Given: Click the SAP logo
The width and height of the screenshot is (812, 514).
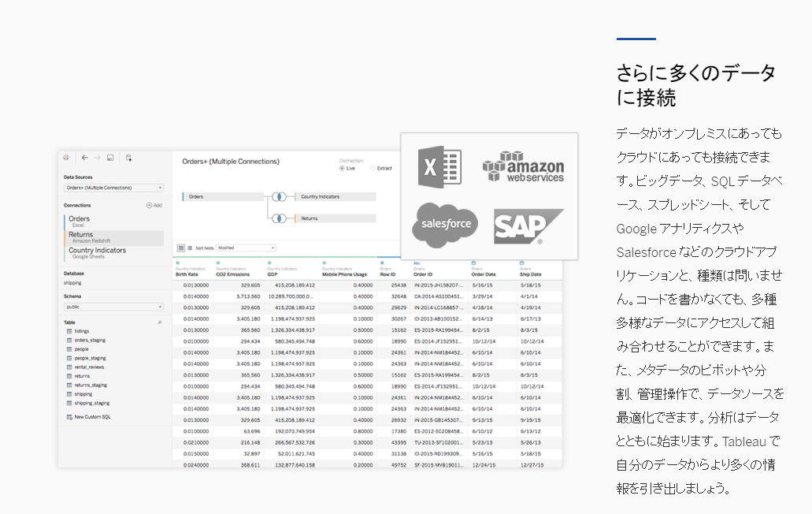Looking at the screenshot, I should [528, 226].
